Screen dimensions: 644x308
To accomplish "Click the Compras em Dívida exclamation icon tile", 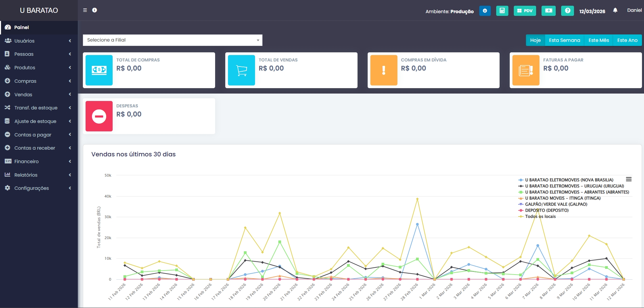I will (x=384, y=70).
